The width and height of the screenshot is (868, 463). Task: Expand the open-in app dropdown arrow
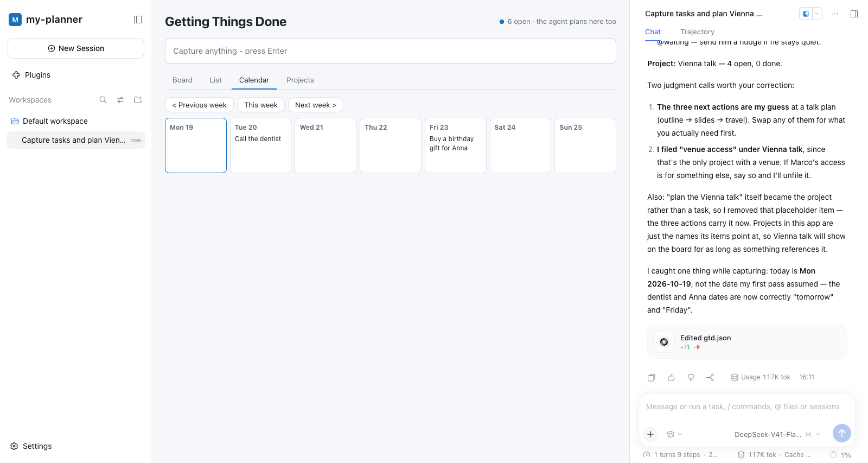(x=817, y=14)
